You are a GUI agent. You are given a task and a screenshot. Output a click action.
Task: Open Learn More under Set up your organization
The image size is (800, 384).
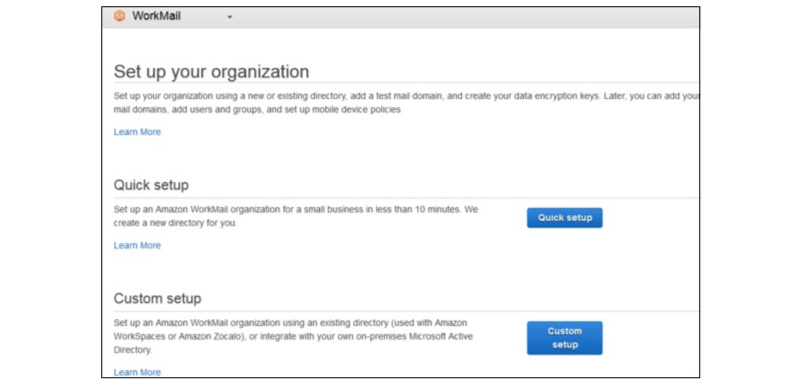(x=137, y=132)
